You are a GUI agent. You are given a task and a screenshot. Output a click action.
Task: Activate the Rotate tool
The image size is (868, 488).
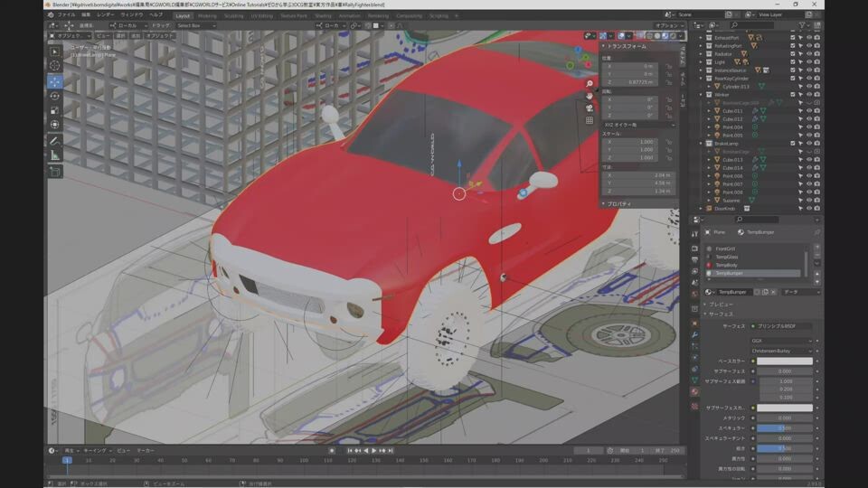point(55,95)
